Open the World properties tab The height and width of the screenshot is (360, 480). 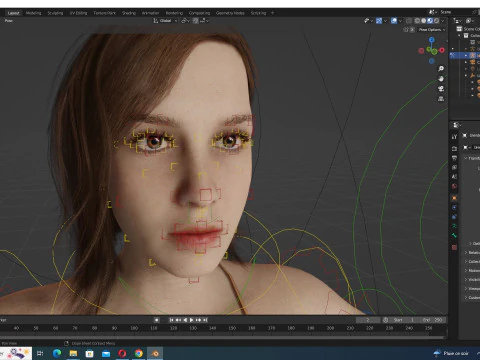(x=454, y=186)
